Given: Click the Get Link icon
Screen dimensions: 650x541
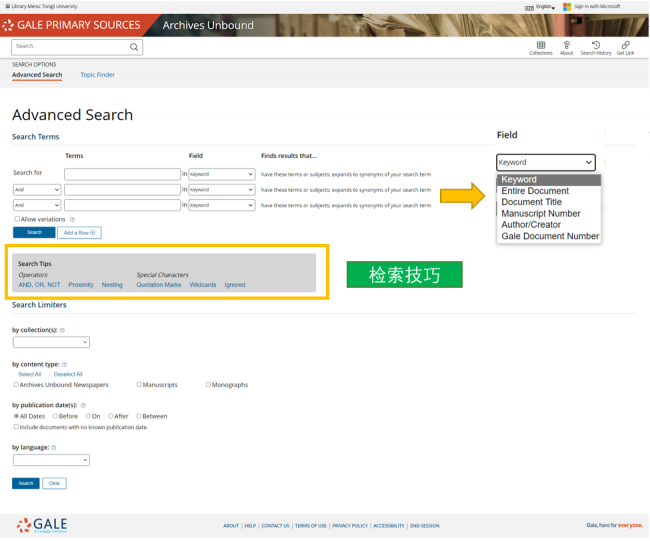Looking at the screenshot, I should (x=626, y=45).
